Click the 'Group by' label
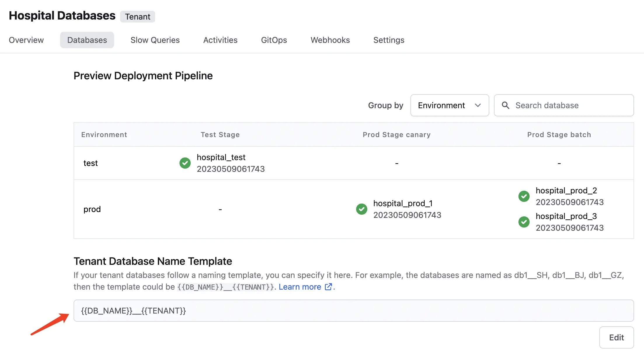The height and width of the screenshot is (357, 644). pyautogui.click(x=386, y=105)
